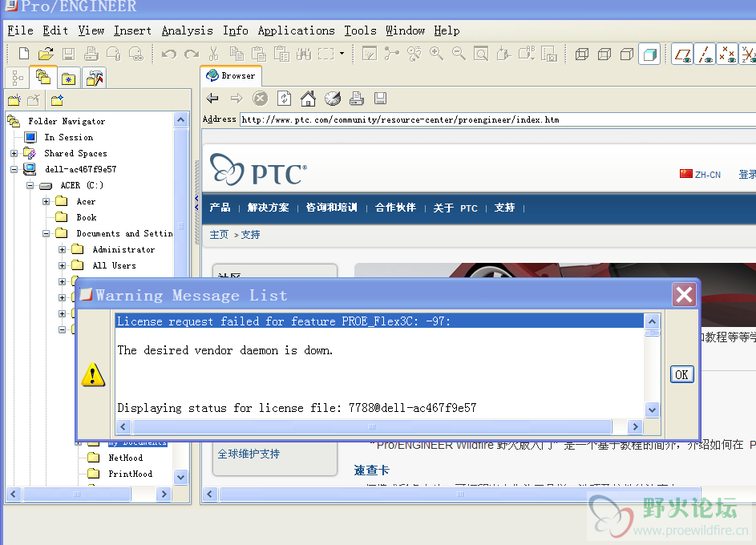Open the Insert menu
The image size is (756, 545).
click(132, 30)
